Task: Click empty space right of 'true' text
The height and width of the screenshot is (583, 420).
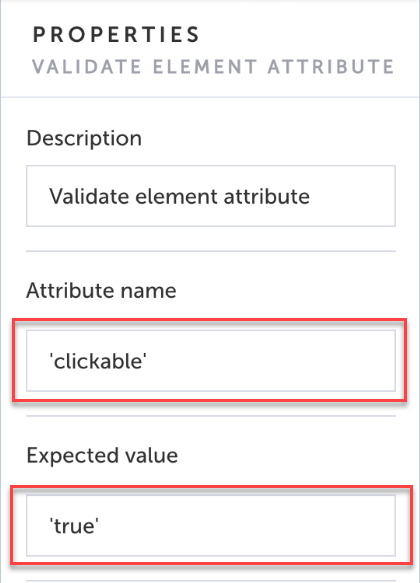Action: click(x=247, y=526)
